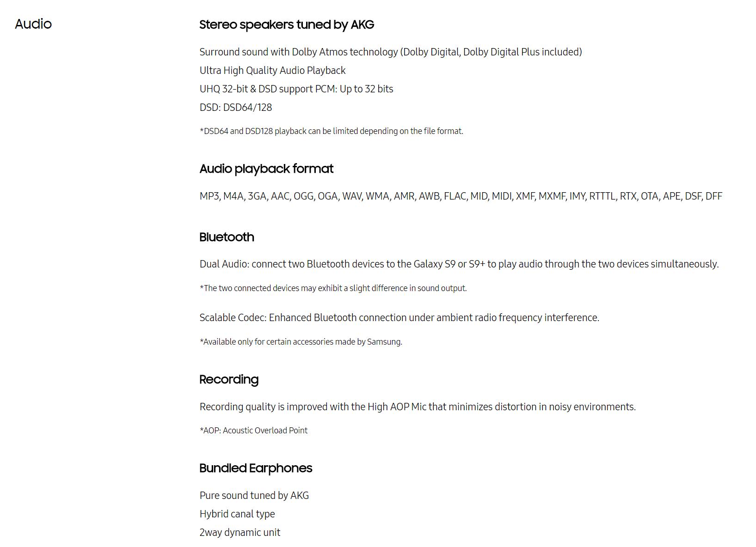The image size is (756, 547).
Task: Click the Bundled Earphones heading
Action: tap(256, 468)
